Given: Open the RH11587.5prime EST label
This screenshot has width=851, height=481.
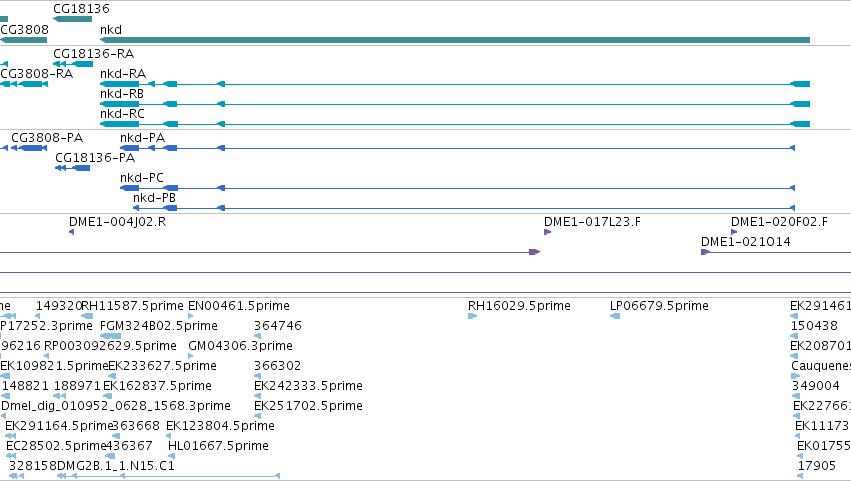Looking at the screenshot, I should [x=133, y=306].
